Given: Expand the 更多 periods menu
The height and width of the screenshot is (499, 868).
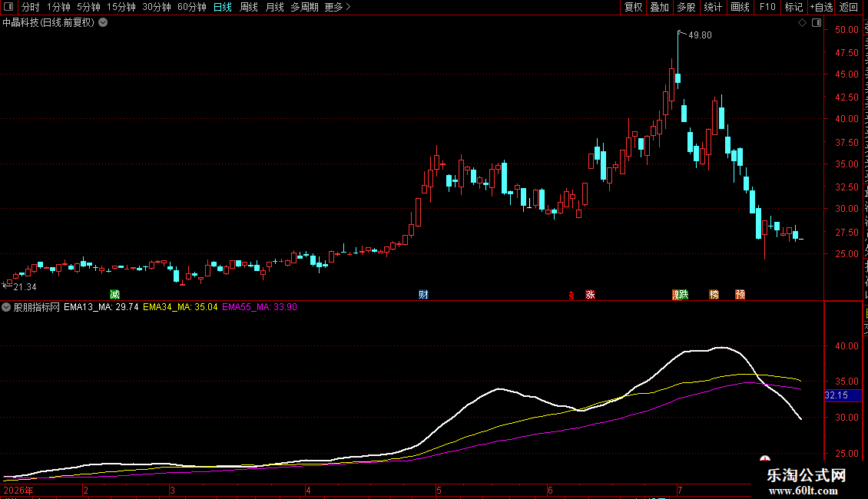Looking at the screenshot, I should [337, 7].
